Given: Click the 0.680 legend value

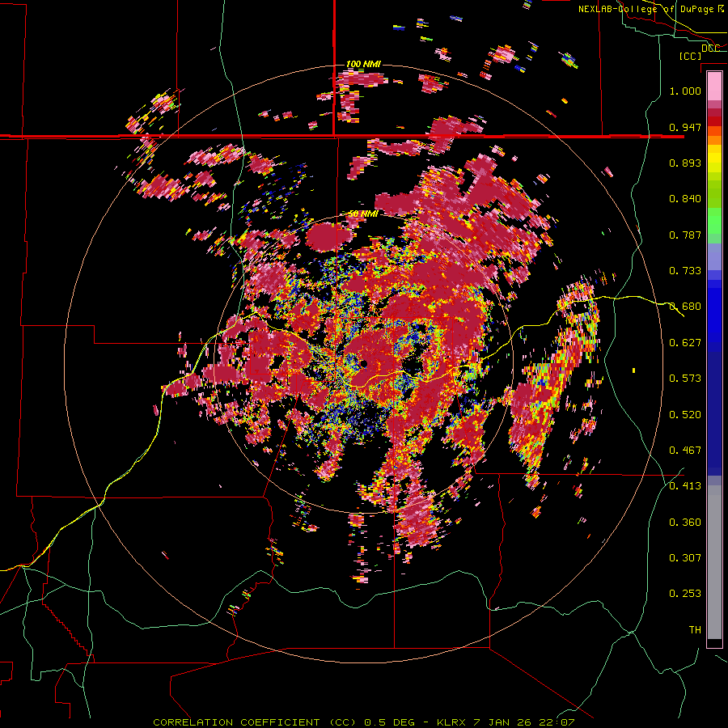Looking at the screenshot, I should (x=685, y=306).
